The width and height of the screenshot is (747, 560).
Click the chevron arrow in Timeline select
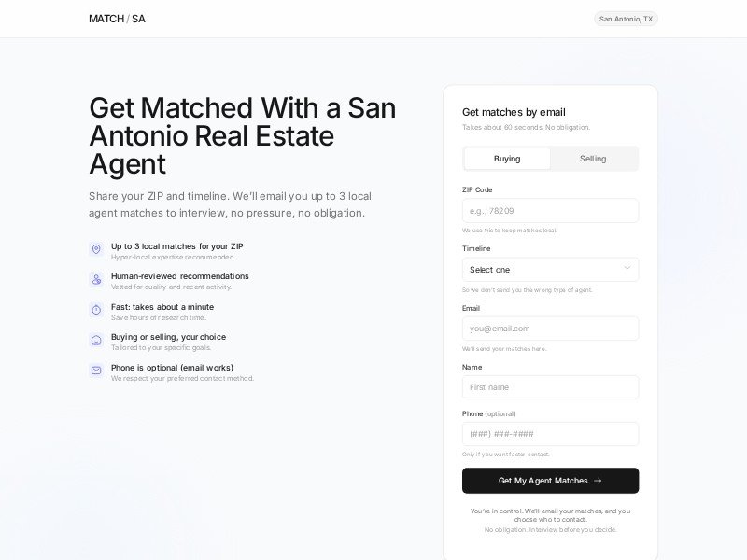pyautogui.click(x=627, y=269)
